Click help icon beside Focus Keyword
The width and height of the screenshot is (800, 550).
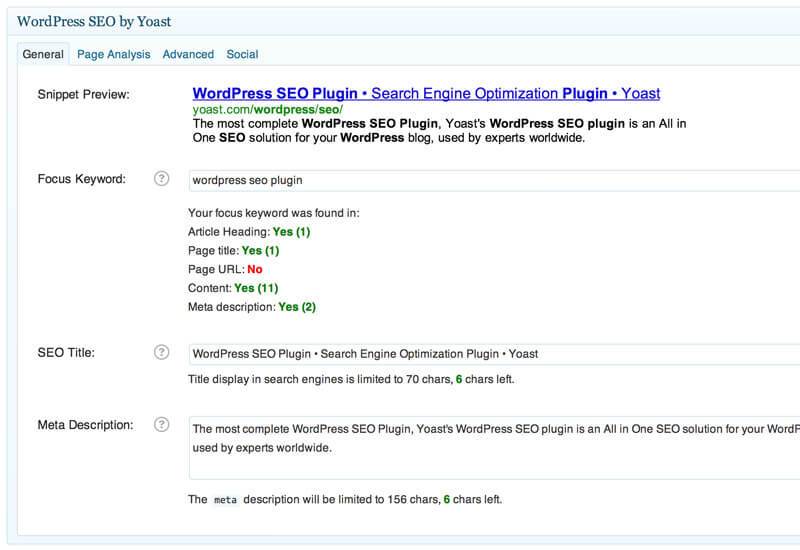[x=161, y=179]
